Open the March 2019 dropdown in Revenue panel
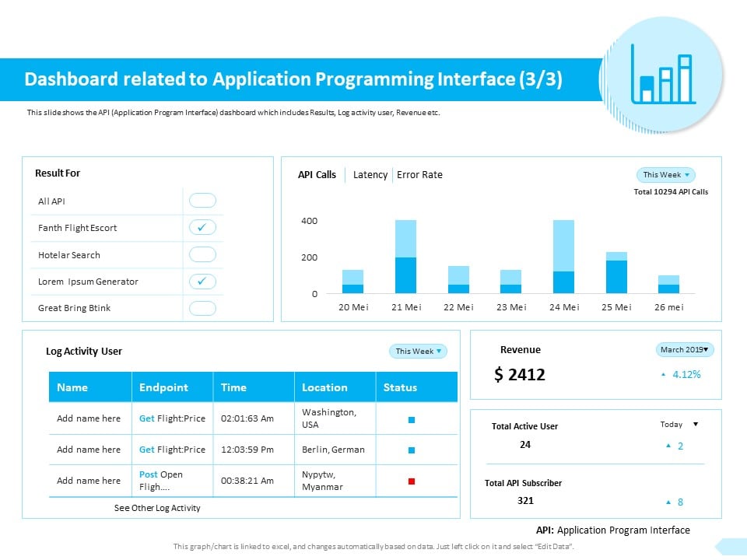 click(684, 350)
